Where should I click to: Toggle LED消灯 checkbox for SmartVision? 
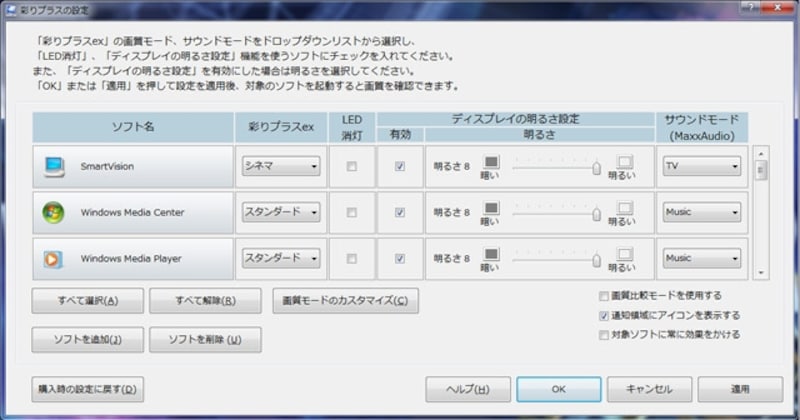352,166
